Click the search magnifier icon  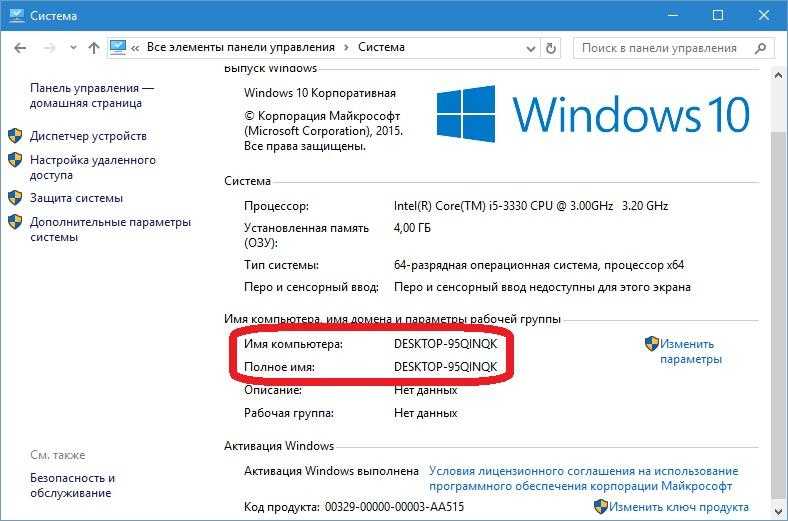[760, 48]
